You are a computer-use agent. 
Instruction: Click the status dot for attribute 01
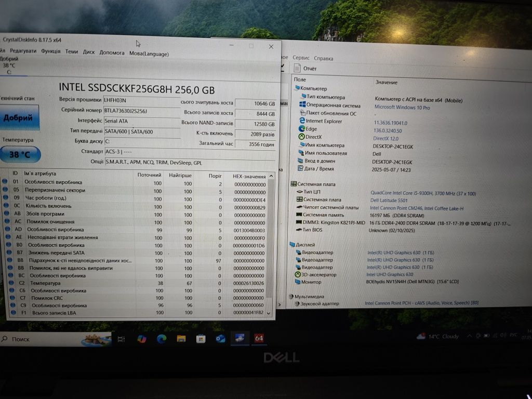tap(5, 181)
